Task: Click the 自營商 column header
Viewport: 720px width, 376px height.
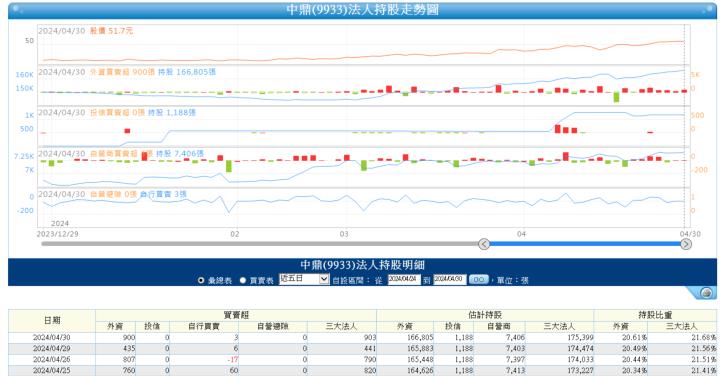Action: coord(499,326)
